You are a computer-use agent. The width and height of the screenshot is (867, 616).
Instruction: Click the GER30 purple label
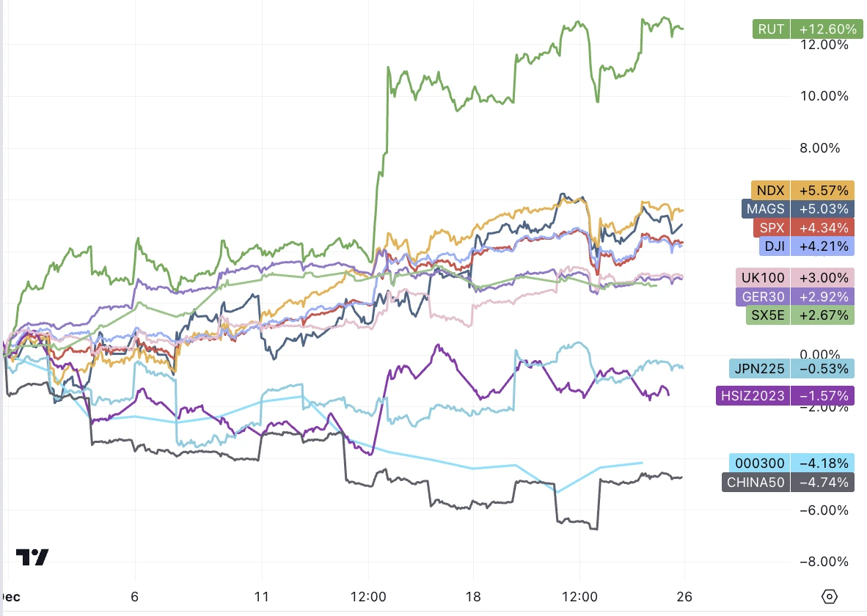[x=763, y=296]
